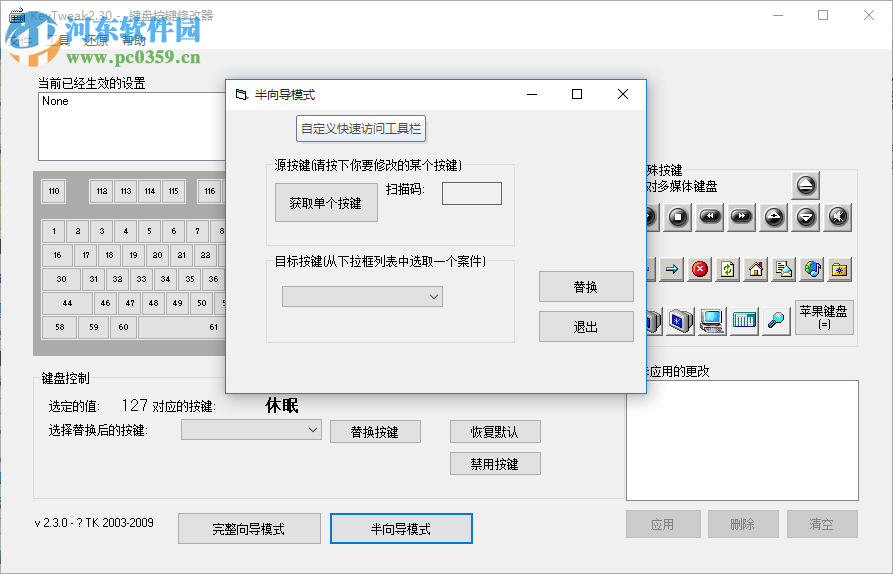The height and width of the screenshot is (574, 893).
Task: Click the 苹果键盘 (=) button
Action: (x=824, y=317)
